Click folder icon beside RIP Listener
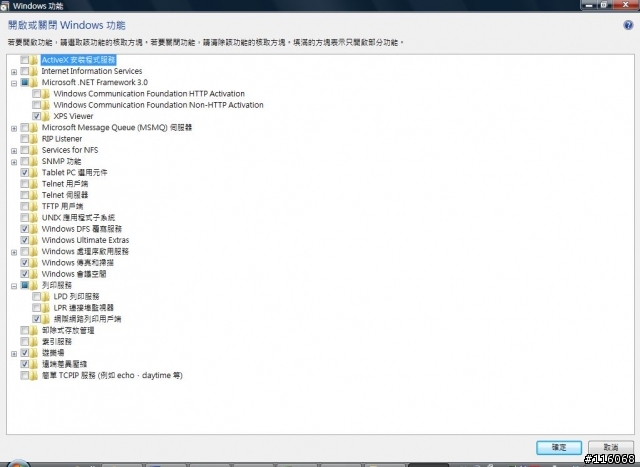640x467 pixels. pyautogui.click(x=34, y=139)
